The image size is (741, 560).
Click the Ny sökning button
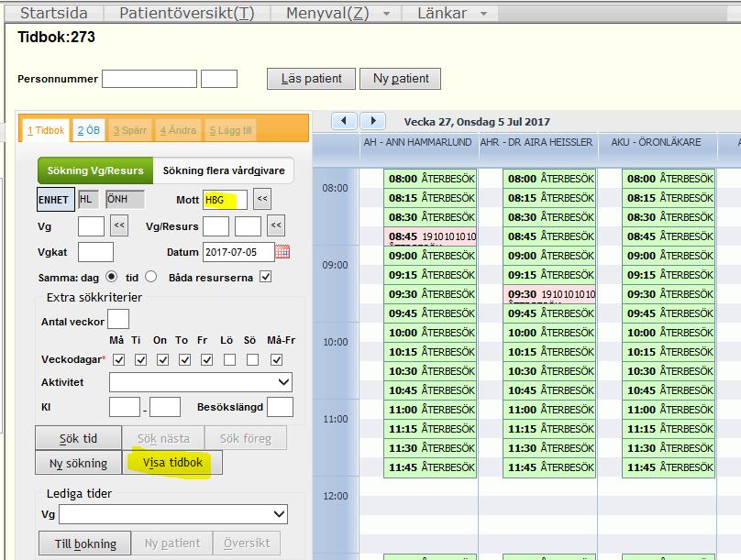pos(79,463)
